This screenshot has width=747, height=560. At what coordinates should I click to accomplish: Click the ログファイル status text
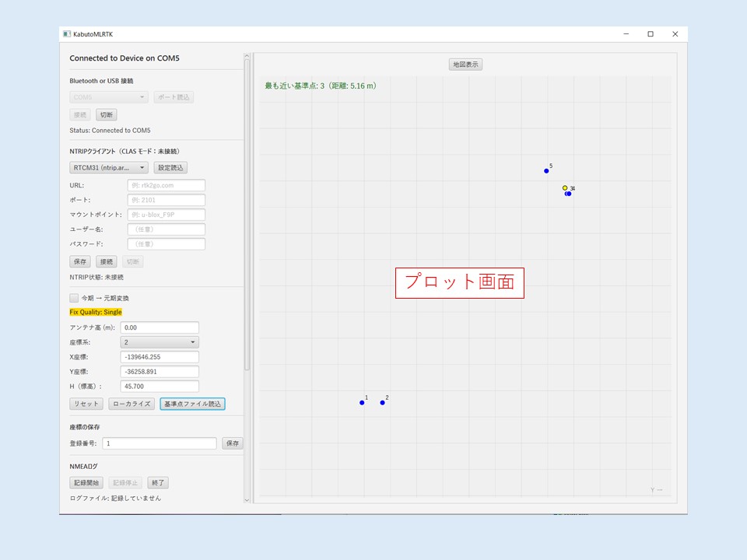click(x=115, y=498)
